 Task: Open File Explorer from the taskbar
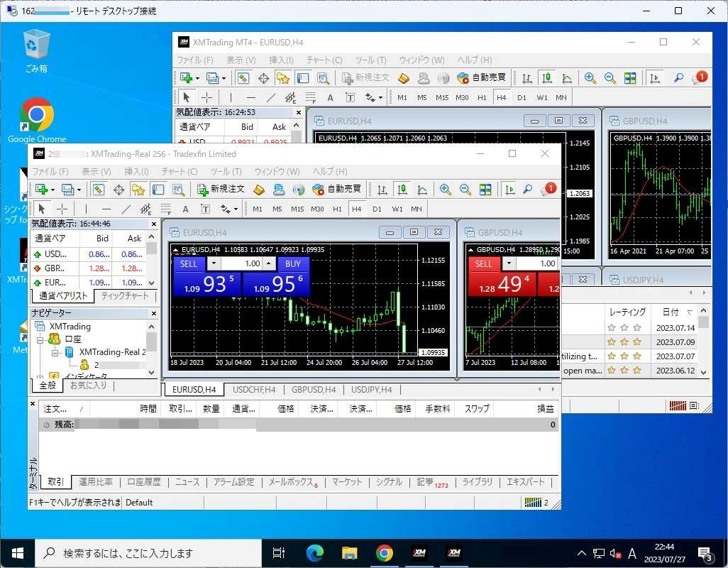click(350, 552)
